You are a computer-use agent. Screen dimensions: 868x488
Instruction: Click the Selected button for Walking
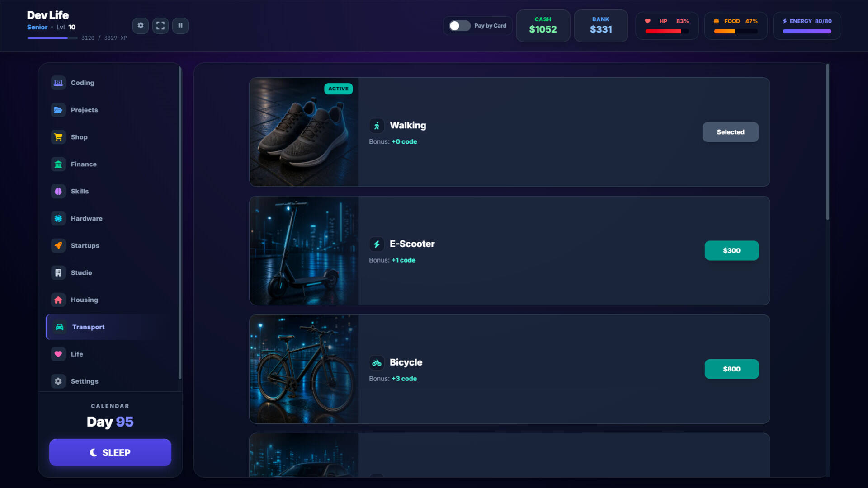(731, 132)
